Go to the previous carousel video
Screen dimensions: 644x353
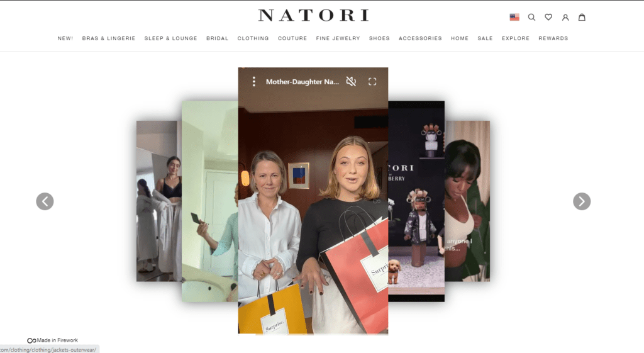click(x=45, y=201)
